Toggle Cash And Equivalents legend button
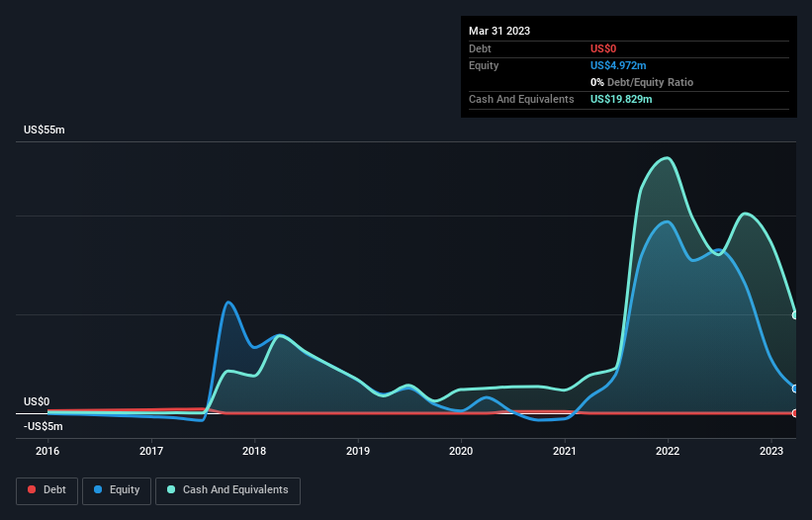The image size is (812, 520). click(227, 491)
